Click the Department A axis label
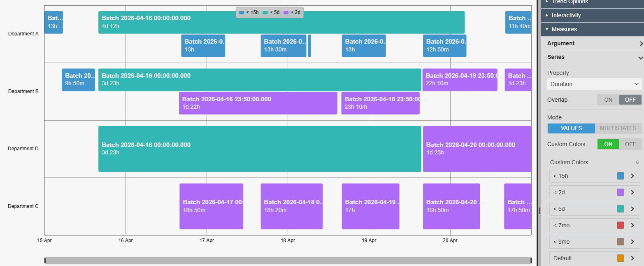This screenshot has height=266, width=644. tap(23, 34)
